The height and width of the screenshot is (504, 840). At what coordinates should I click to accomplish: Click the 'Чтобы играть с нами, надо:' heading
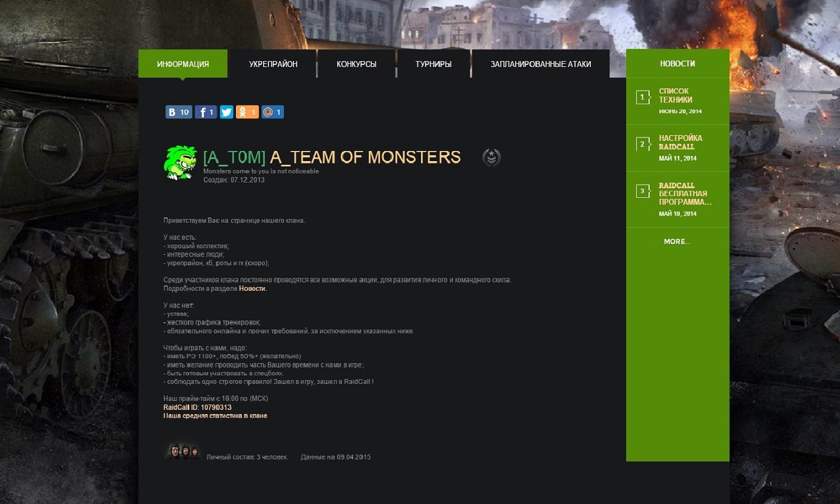point(205,348)
